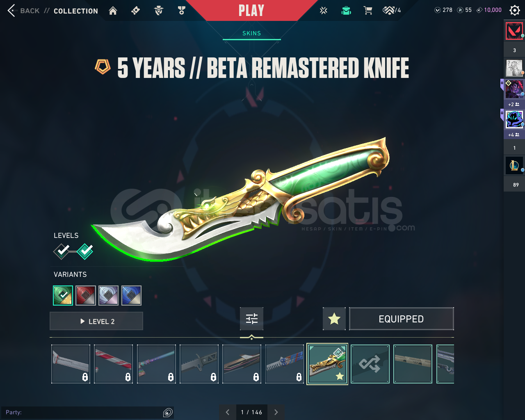Screen dimensions: 525x420
Task: Click the Home icon in top navigation
Action: (x=113, y=11)
